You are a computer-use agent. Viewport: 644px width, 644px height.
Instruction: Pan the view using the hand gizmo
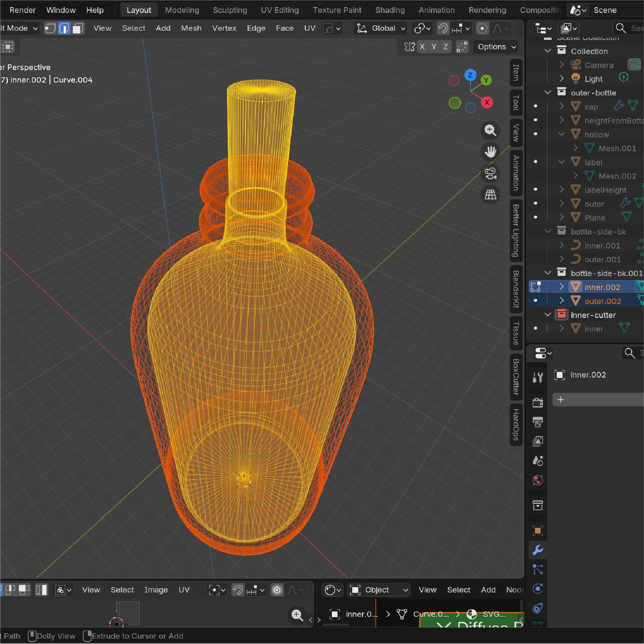(490, 152)
